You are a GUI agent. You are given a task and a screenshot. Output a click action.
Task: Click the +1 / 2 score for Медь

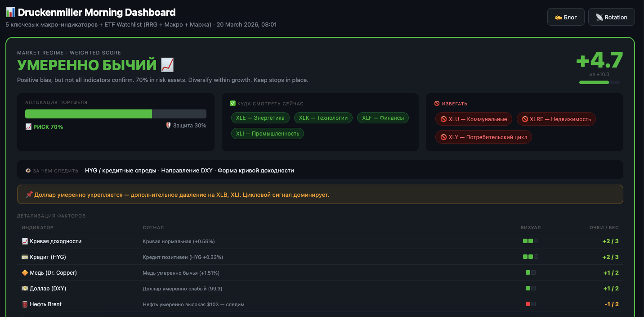[611, 273]
